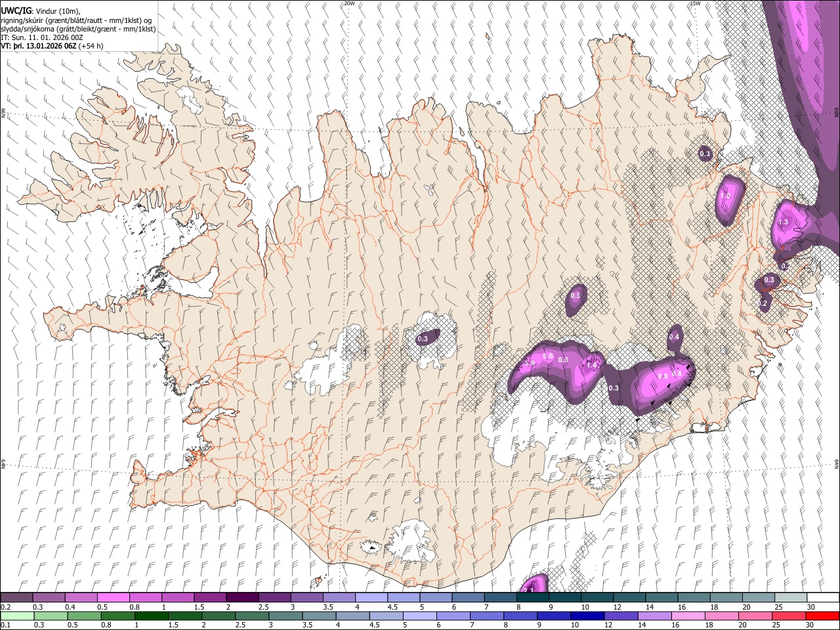Viewport: 840px width, 630px height.
Task: Click the deep blue 10–12 swatch in the lower legend row
Action: tap(587, 616)
